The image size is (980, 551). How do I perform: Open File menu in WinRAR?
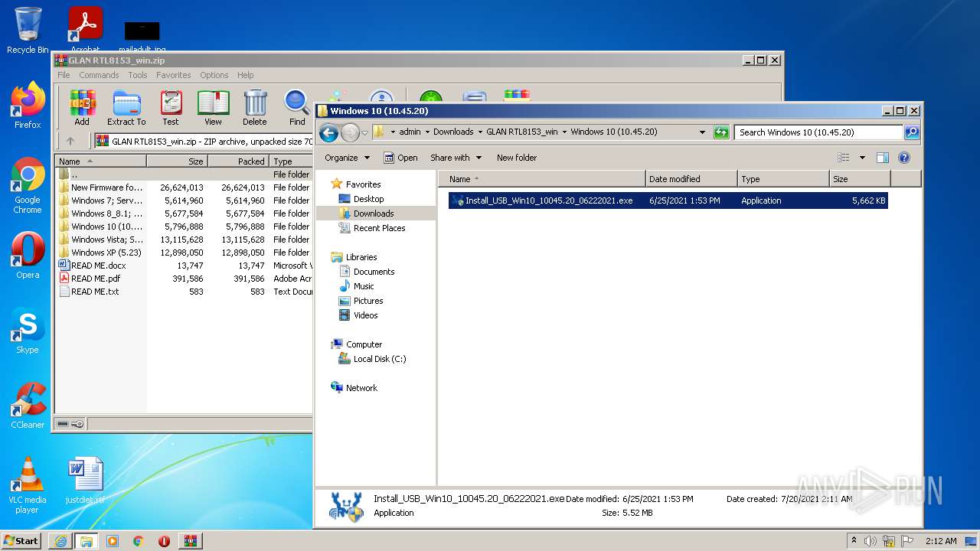pyautogui.click(x=64, y=75)
